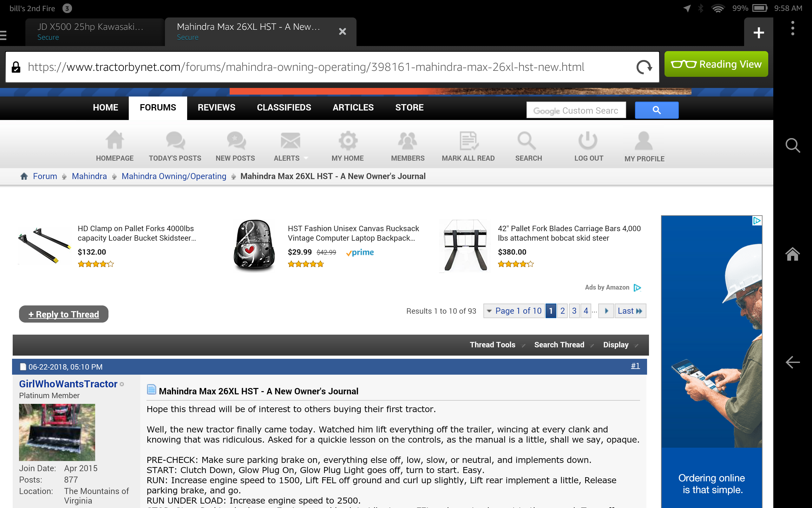The image size is (812, 508).
Task: Jump to Last page
Action: click(x=630, y=311)
